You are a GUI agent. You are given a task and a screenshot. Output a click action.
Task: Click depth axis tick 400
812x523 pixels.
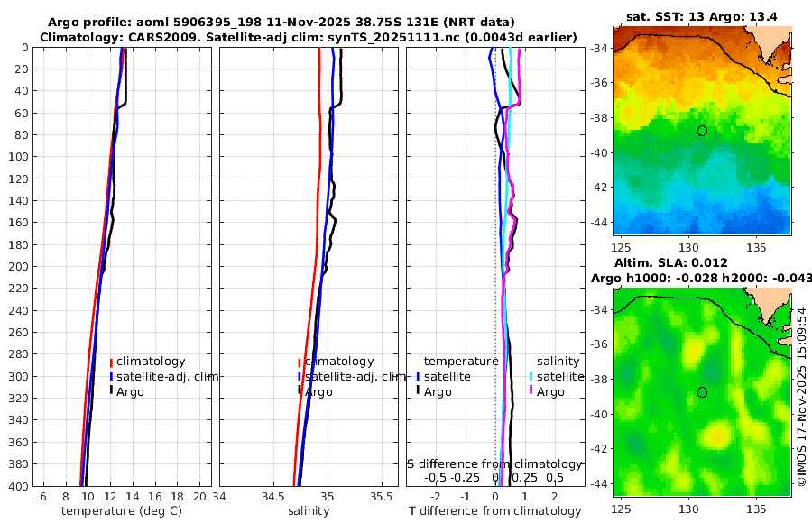click(x=18, y=486)
